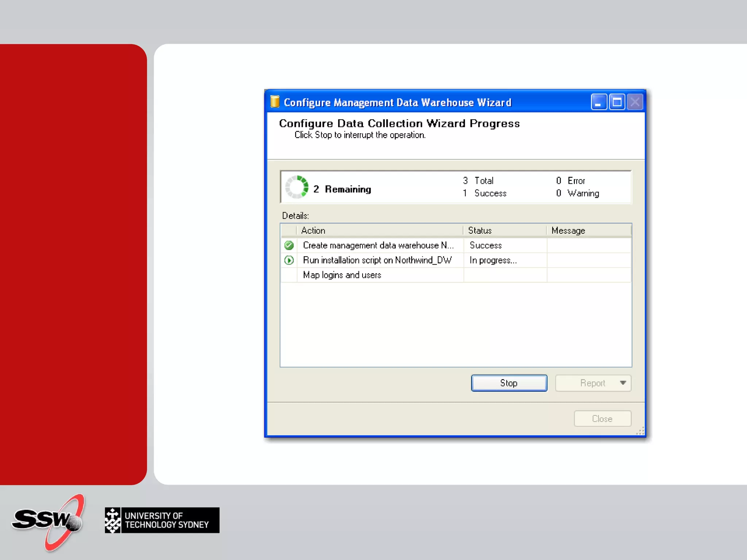
Task: Click the window resize grip corner
Action: click(640, 432)
